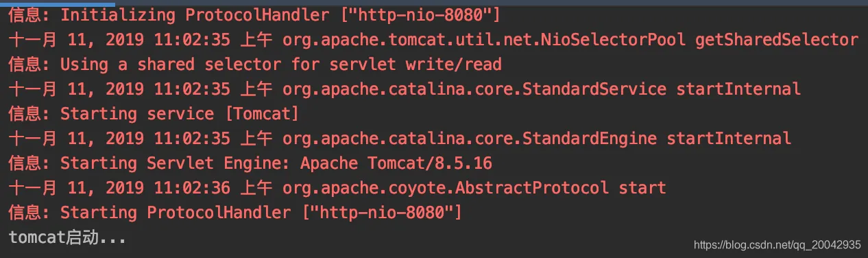Image resolution: width=868 pixels, height=258 pixels.
Task: Click the StandardEngine startInternal text
Action: [657, 138]
